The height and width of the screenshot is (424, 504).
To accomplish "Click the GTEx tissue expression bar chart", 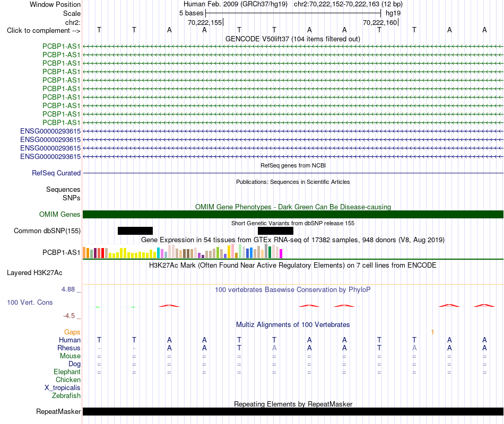I will point(183,251).
